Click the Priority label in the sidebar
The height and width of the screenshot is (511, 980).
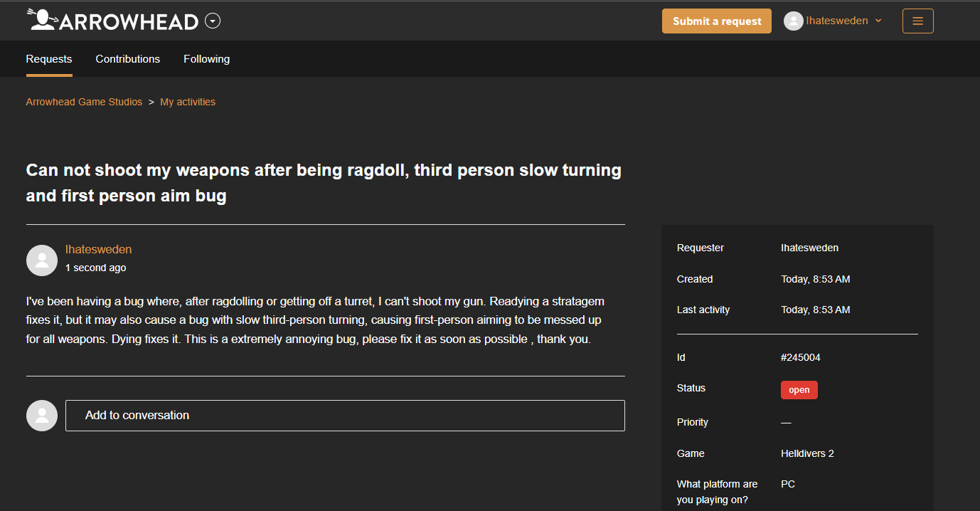pyautogui.click(x=693, y=422)
